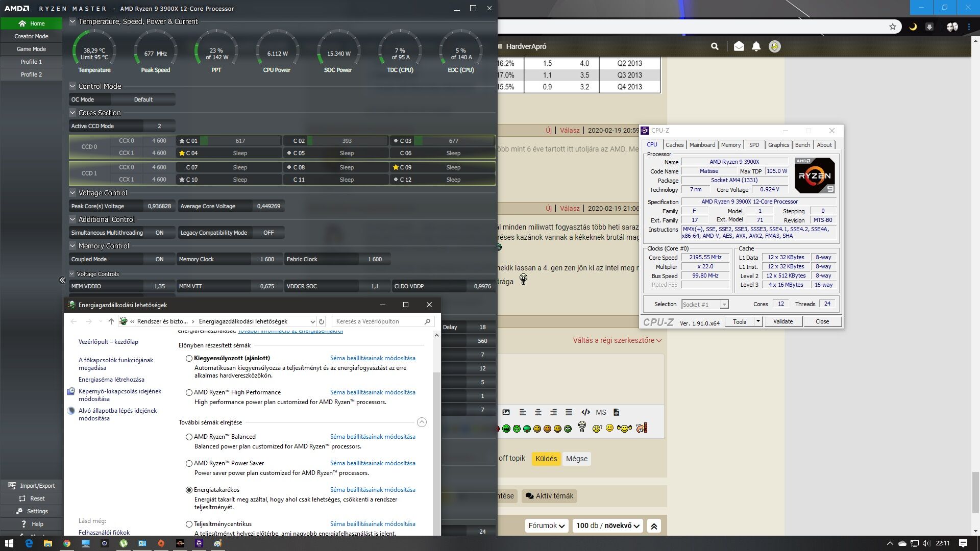Collapse További sémák elrejtése section
The height and width of the screenshot is (551, 980).
pos(422,422)
